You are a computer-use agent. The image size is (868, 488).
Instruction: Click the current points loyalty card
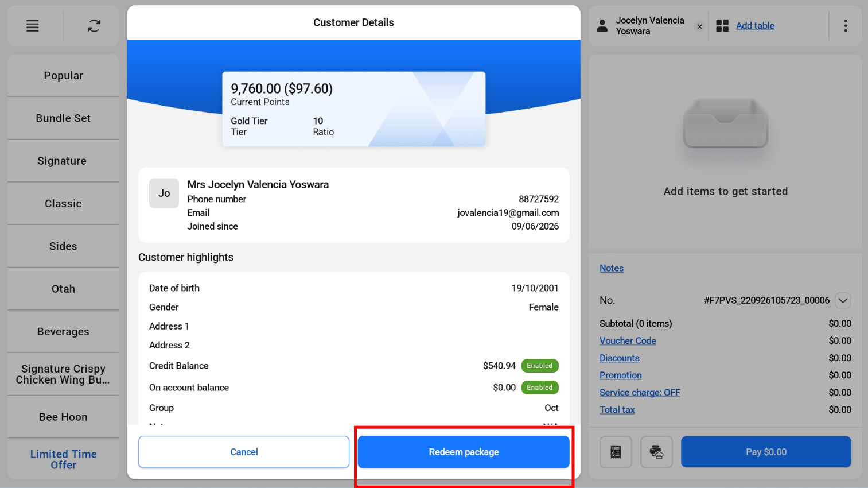tap(354, 109)
